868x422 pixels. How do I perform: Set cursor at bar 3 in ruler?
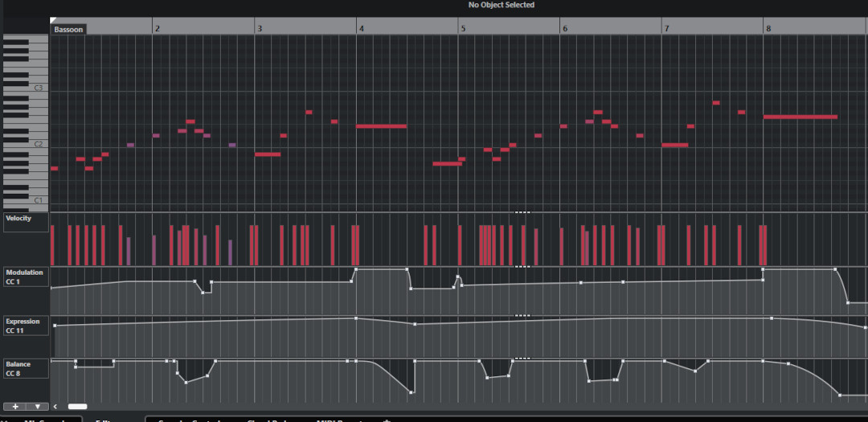(x=259, y=28)
